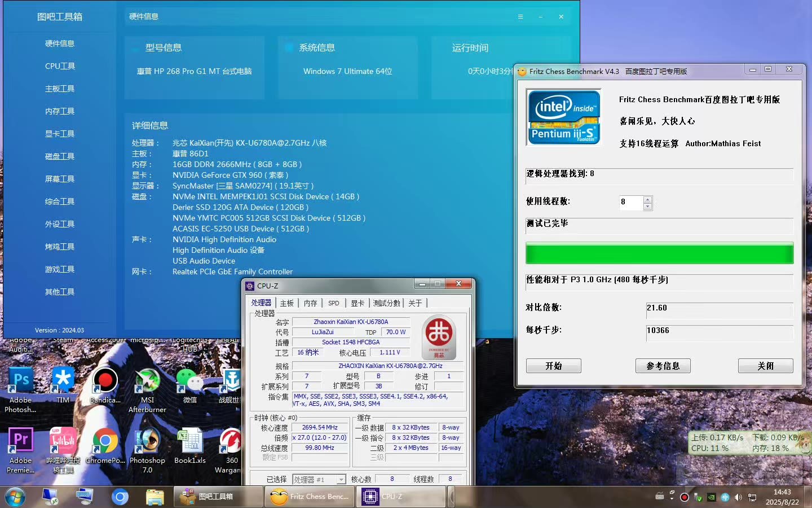Screen dimensions: 812x508
Task: Switch to 測試分數 tab in CPU-Z
Action: tap(386, 303)
